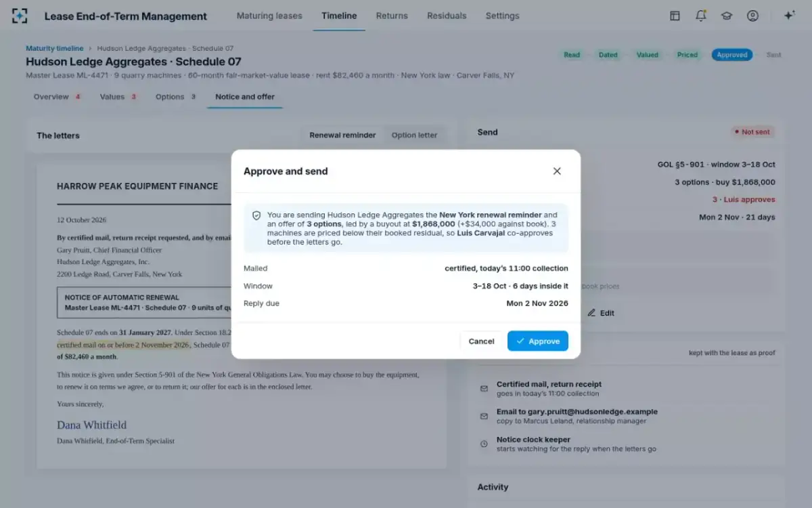
Task: Click the NOTICE OF AUTOMATIC RENEWAL box
Action: click(145, 302)
